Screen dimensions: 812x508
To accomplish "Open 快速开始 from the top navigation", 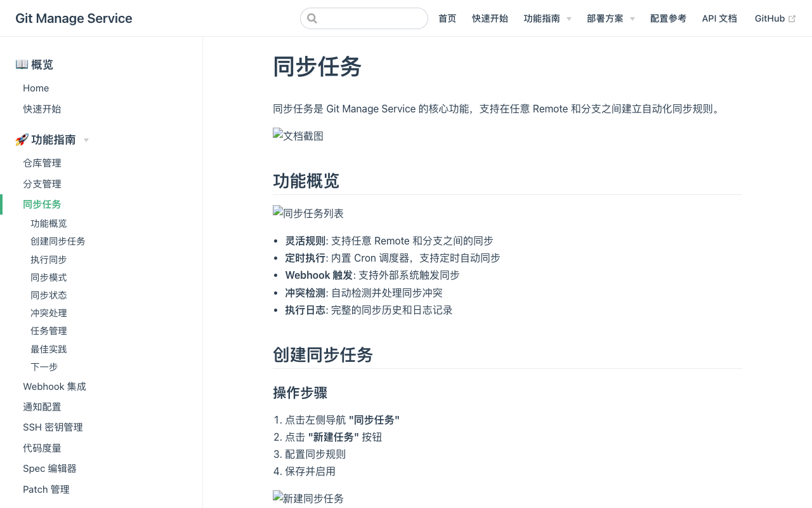I will [x=490, y=18].
